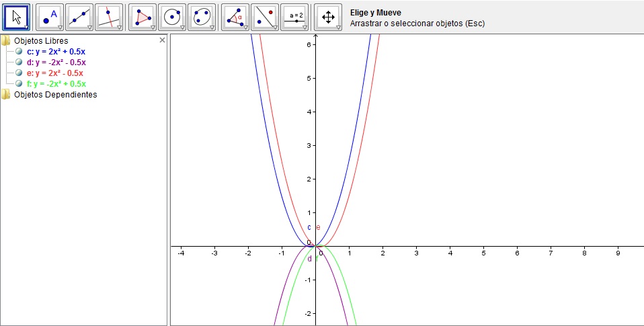Click the blue parabola label c
Viewport: 644px width, 326px height.
pos(309,227)
